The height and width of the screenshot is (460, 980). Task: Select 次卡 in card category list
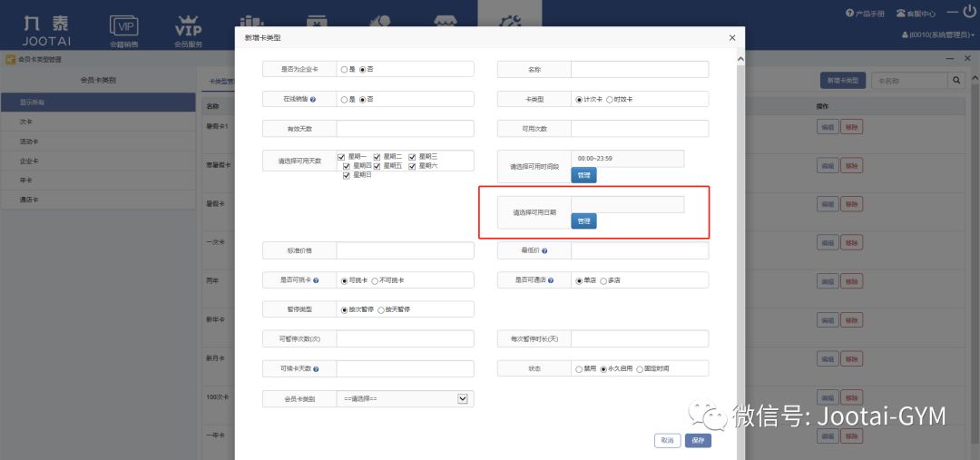98,122
